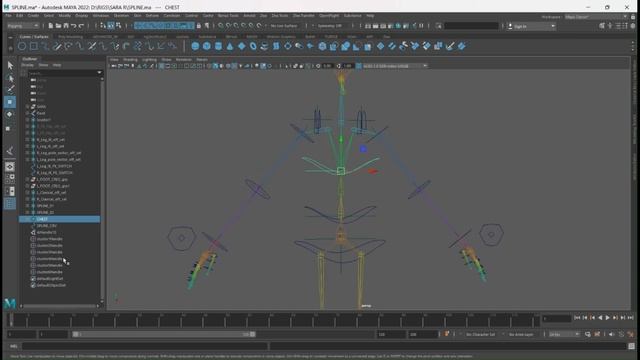640x360 pixels.
Task: Click the Open Scene folder icon
Action: pyautogui.click(x=58, y=26)
